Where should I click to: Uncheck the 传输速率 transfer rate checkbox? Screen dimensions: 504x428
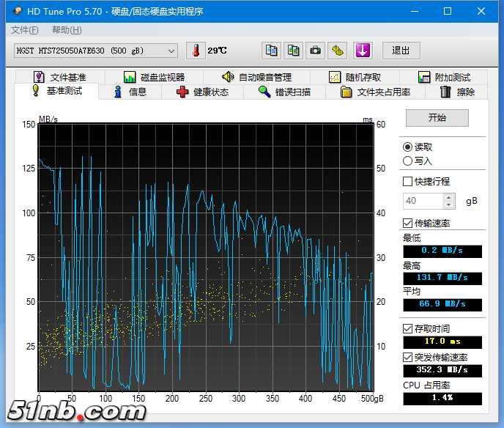[x=408, y=223]
